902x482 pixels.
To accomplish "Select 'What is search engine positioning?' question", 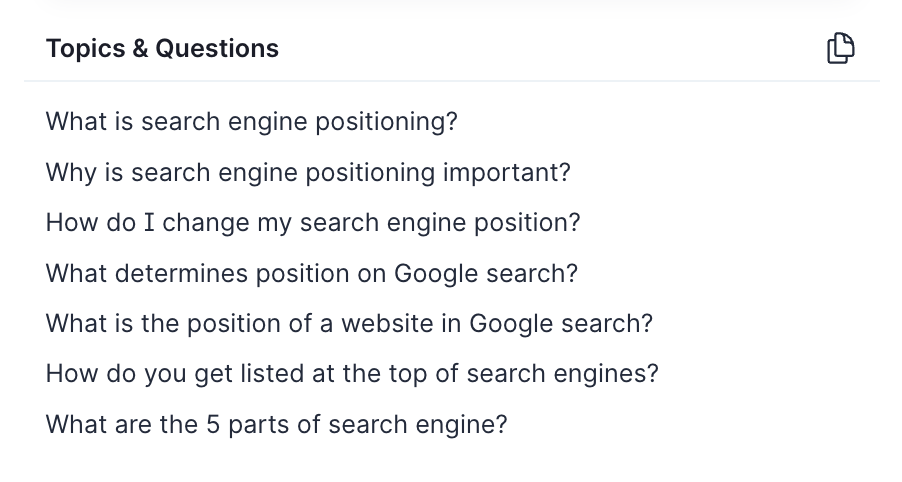I will click(251, 122).
